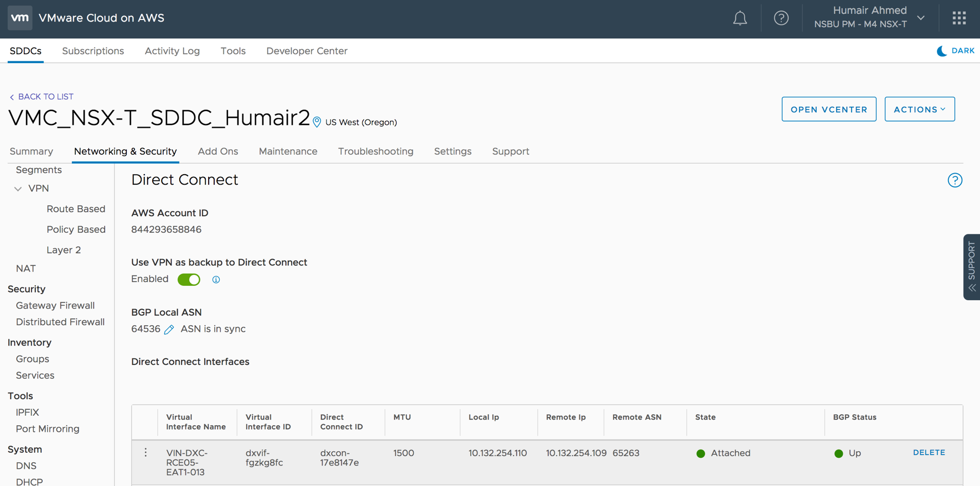980x486 pixels.
Task: Switch to Maintenance tab
Action: 288,151
